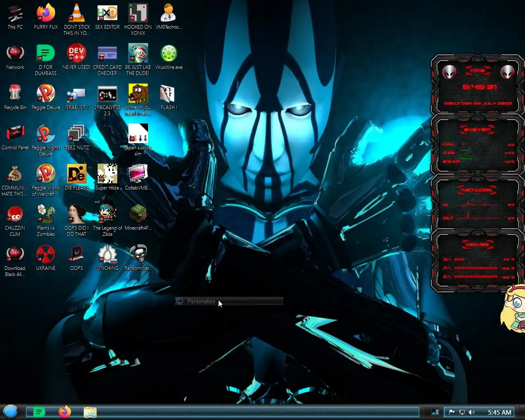Open the volume speaker tray icon
The height and width of the screenshot is (420, 525).
(x=471, y=412)
